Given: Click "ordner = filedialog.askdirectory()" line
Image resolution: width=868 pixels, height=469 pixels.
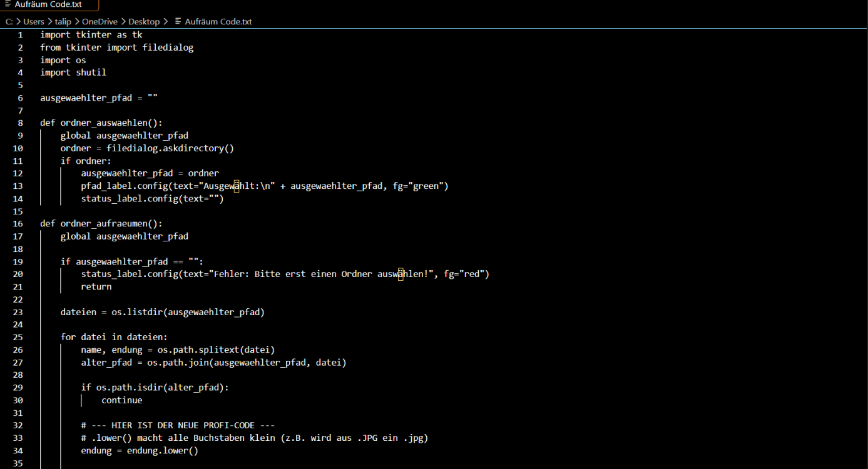Looking at the screenshot, I should point(147,148).
